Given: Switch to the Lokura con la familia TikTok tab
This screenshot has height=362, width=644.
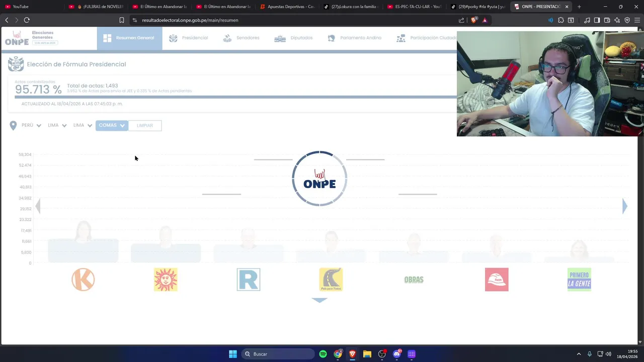Looking at the screenshot, I should tap(351, 7).
